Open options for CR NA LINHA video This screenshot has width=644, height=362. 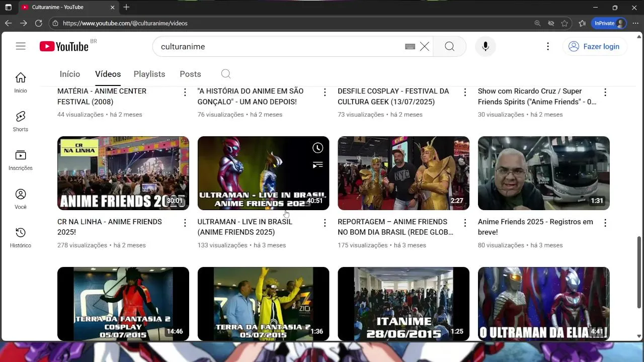click(x=185, y=223)
